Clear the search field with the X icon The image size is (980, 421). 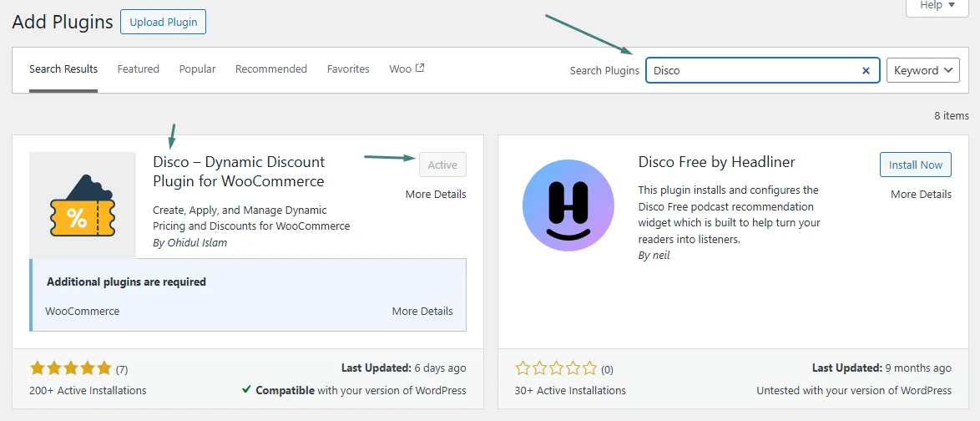pyautogui.click(x=866, y=71)
